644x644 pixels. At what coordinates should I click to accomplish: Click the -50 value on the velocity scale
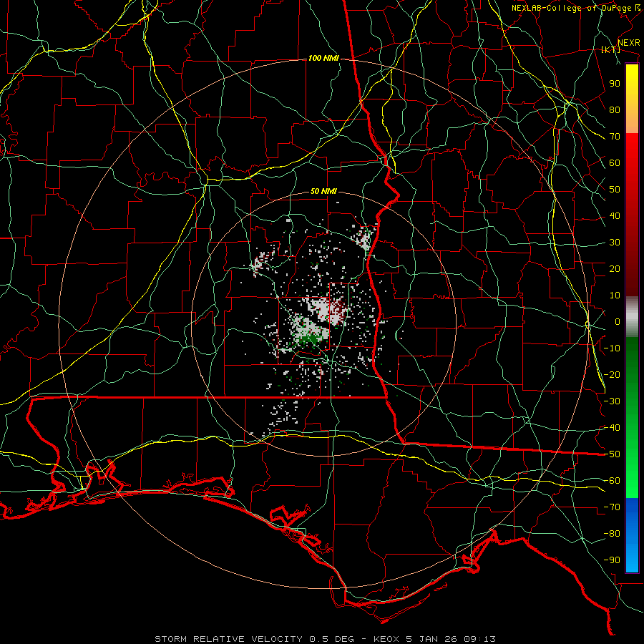(x=612, y=454)
